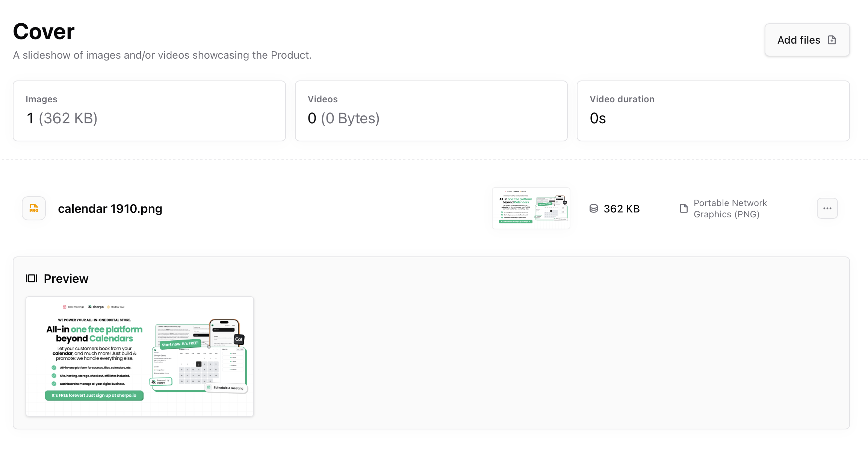Click the orange PNG file badge icon
This screenshot has height=458, width=868.
[x=33, y=208]
